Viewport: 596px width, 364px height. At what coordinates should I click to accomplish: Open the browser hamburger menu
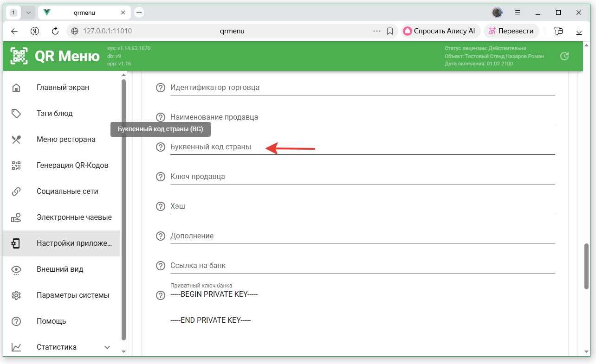(518, 13)
